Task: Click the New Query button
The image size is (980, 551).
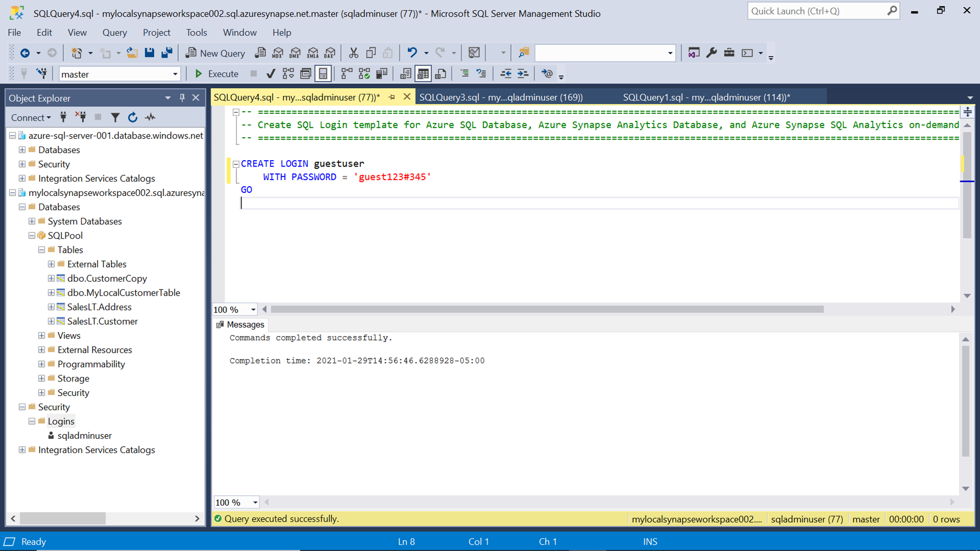Action: 215,53
